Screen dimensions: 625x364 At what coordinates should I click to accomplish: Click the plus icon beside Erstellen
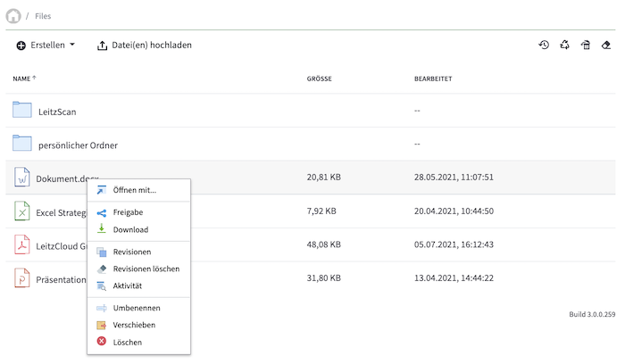(21, 45)
